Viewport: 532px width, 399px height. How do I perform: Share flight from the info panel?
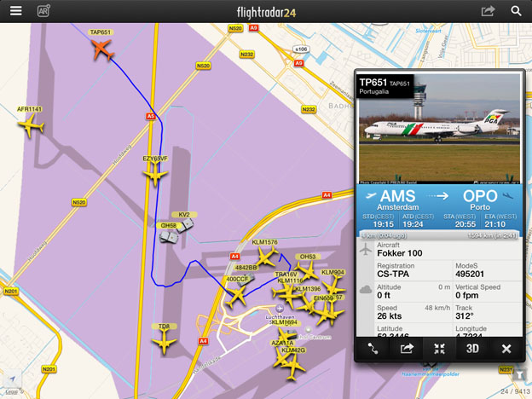(406, 349)
